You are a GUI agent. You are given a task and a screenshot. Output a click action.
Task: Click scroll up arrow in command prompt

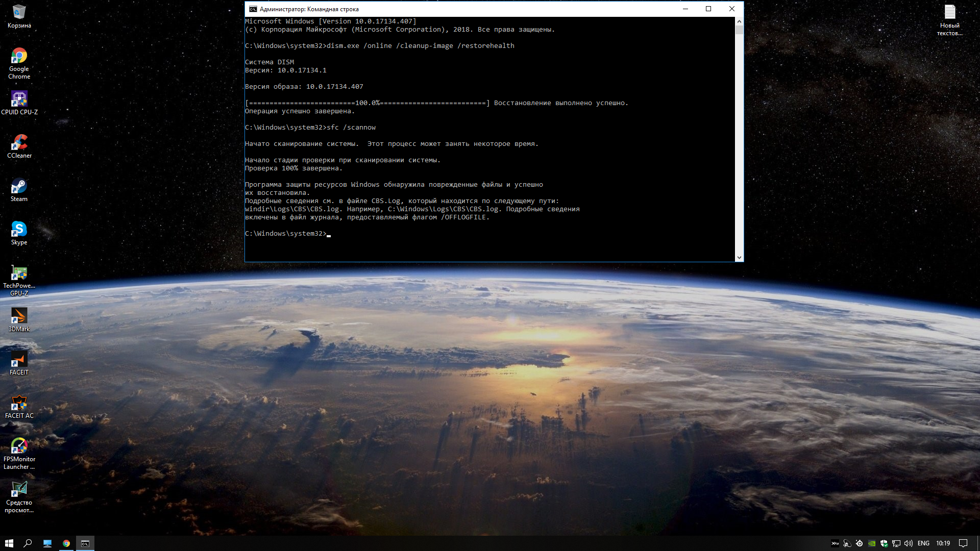tap(739, 21)
